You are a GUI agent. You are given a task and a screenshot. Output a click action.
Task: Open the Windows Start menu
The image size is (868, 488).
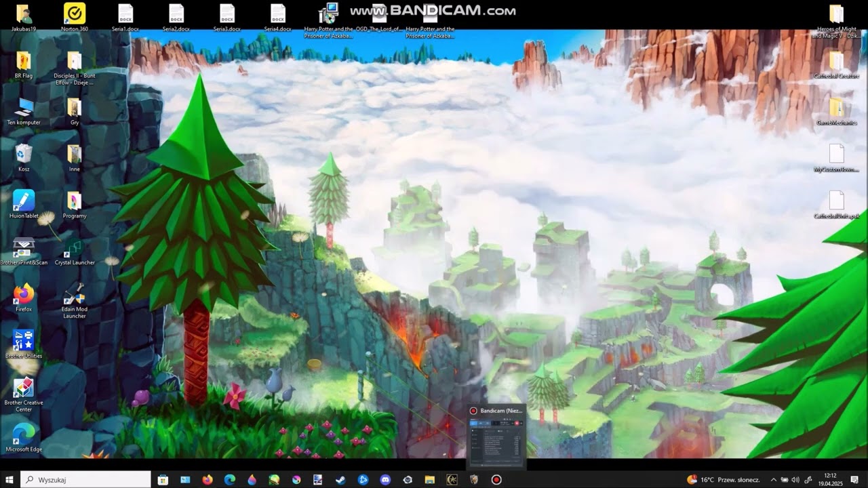pos(9,480)
